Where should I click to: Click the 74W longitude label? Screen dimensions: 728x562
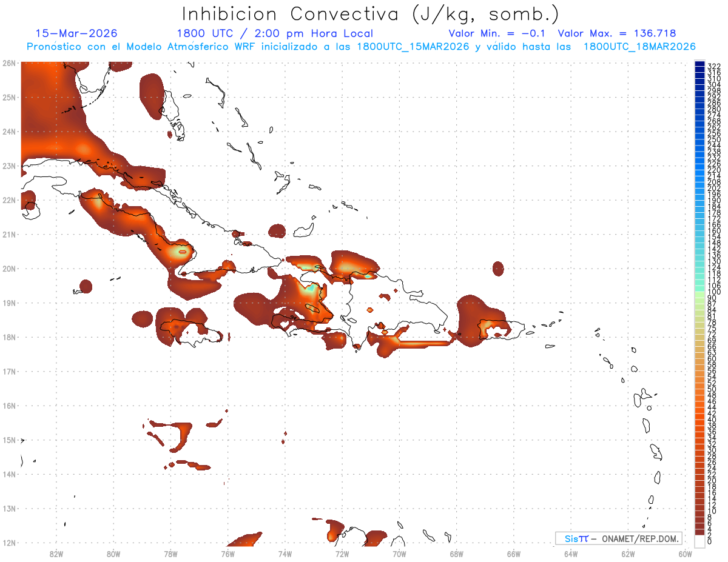tap(285, 553)
